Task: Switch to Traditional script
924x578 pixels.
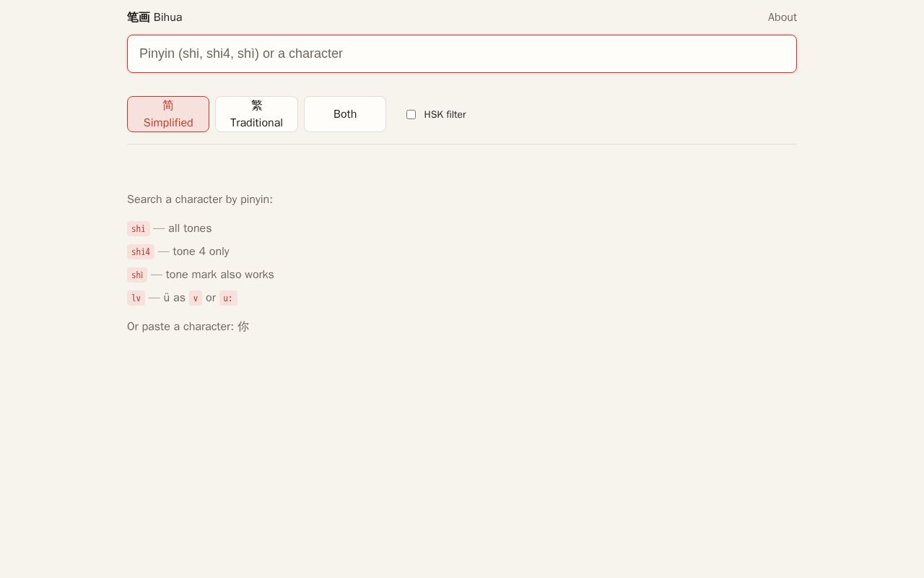Action: click(x=256, y=114)
